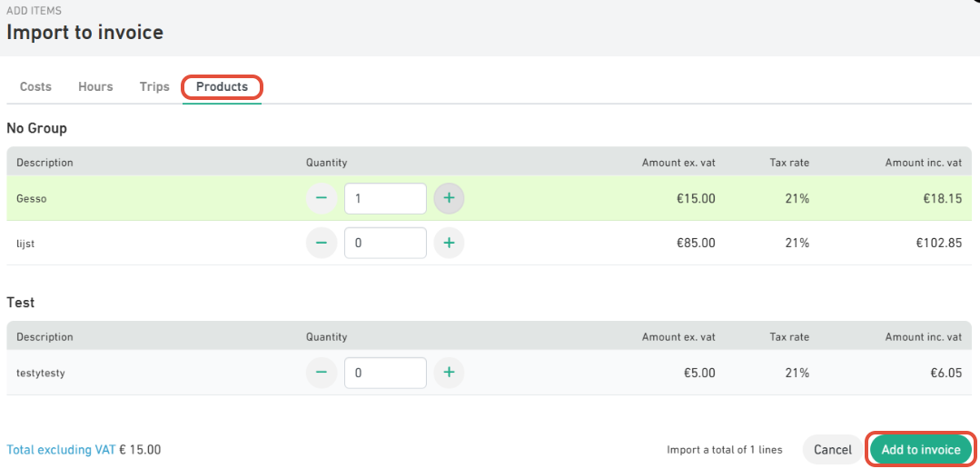
Task: Cancel the import dialog
Action: click(x=833, y=450)
